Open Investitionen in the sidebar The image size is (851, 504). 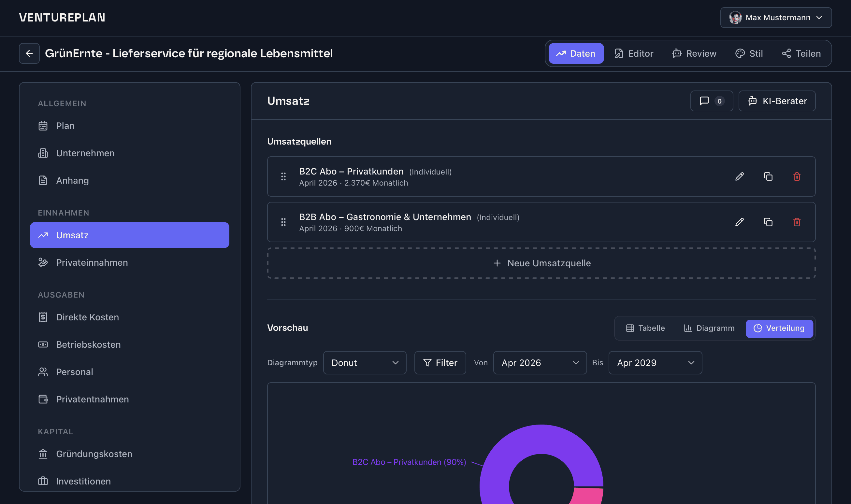click(129, 481)
